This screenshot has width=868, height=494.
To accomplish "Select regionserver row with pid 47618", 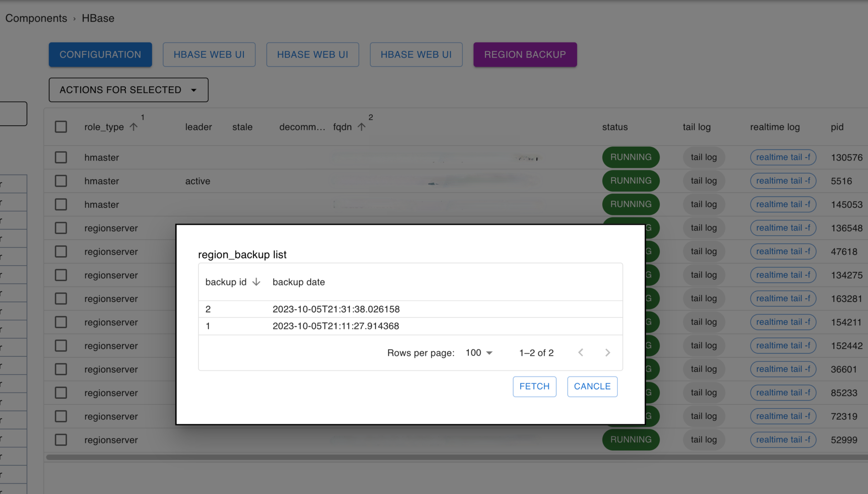I will tap(61, 251).
